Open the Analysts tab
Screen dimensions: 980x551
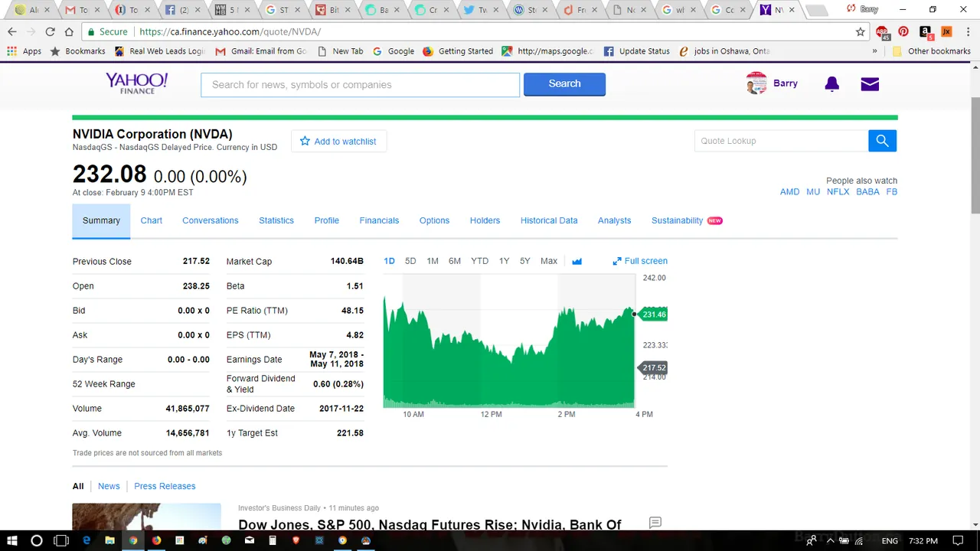tap(614, 220)
